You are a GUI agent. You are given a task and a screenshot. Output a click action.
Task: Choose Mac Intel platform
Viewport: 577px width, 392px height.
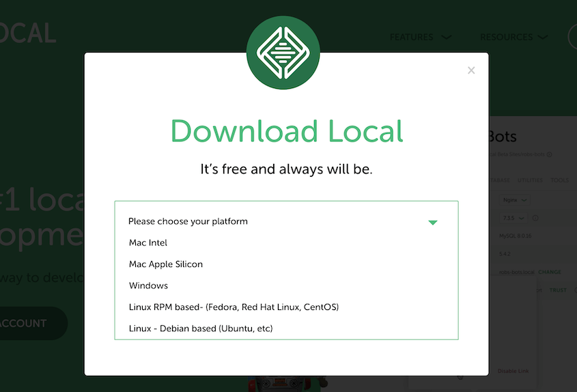(x=148, y=242)
